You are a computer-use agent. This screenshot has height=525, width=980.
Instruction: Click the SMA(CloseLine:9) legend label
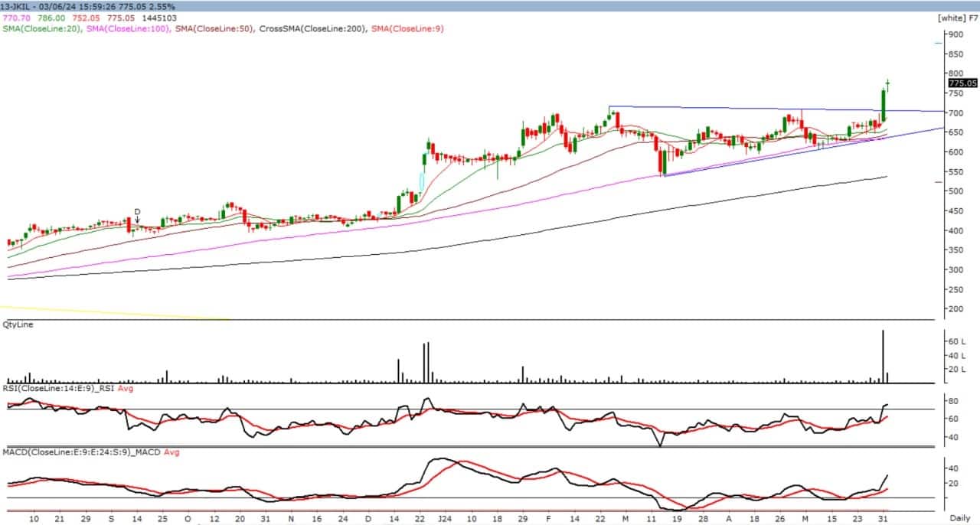(x=407, y=29)
